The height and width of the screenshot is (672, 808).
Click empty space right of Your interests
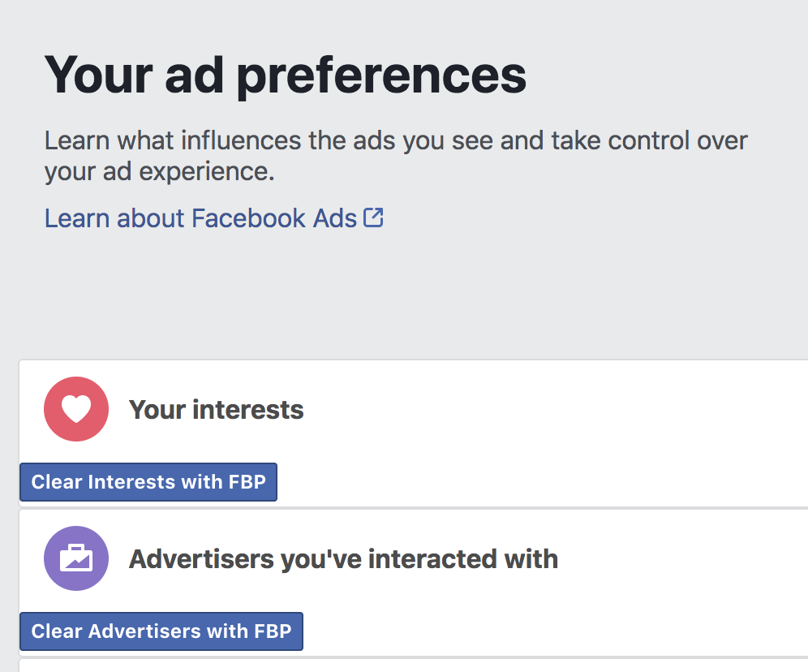click(557, 410)
